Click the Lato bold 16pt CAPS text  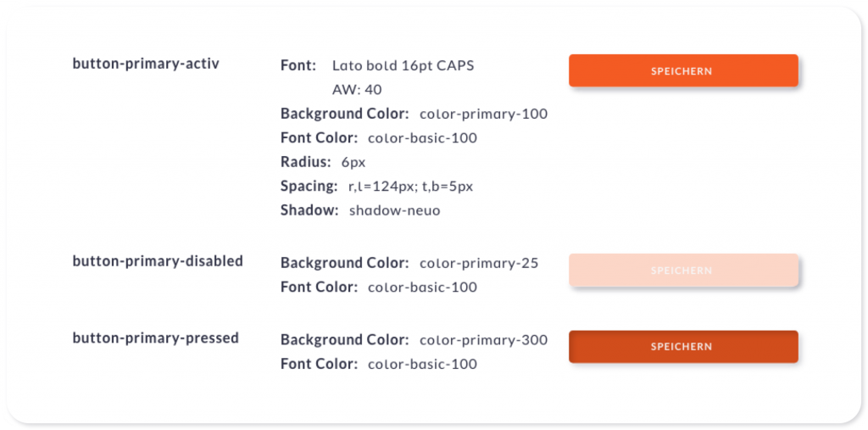403,65
